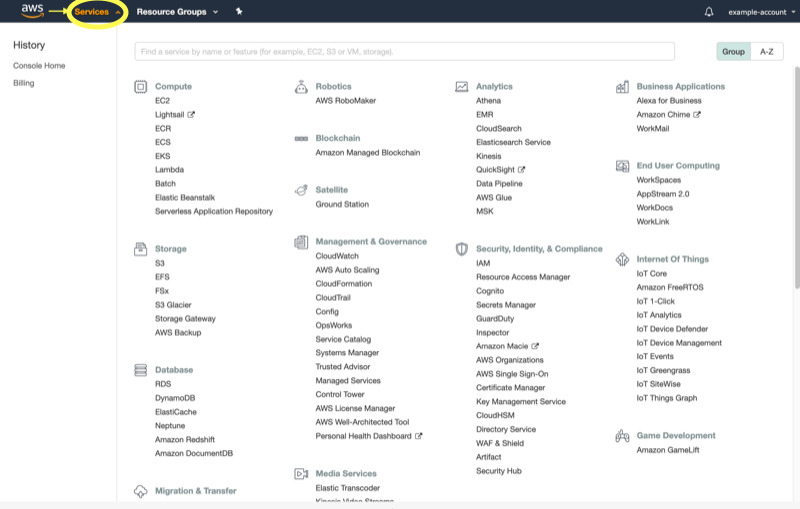Open AWS RoboMaker
The image size is (800, 509).
[x=345, y=101]
